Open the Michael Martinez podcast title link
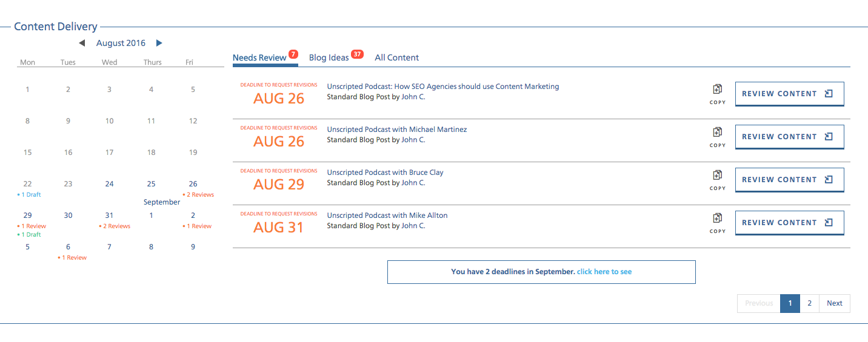The height and width of the screenshot is (342, 868). tap(397, 130)
